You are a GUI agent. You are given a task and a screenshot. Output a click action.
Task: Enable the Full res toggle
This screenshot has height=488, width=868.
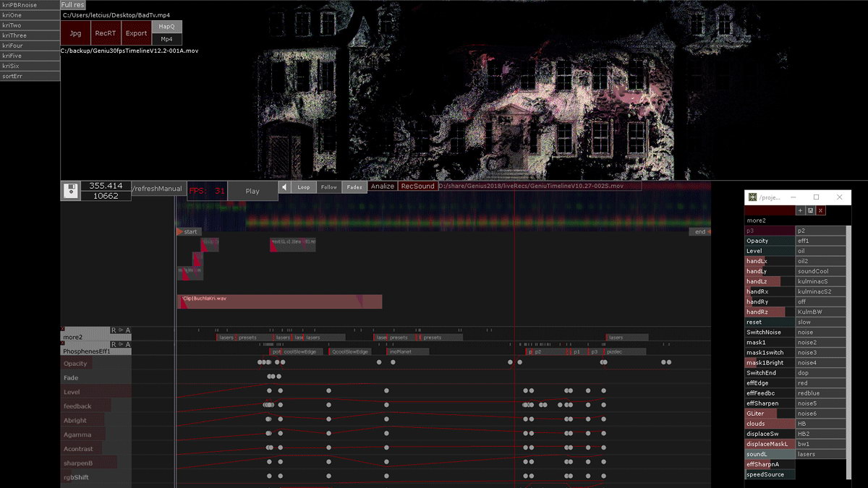pos(73,5)
